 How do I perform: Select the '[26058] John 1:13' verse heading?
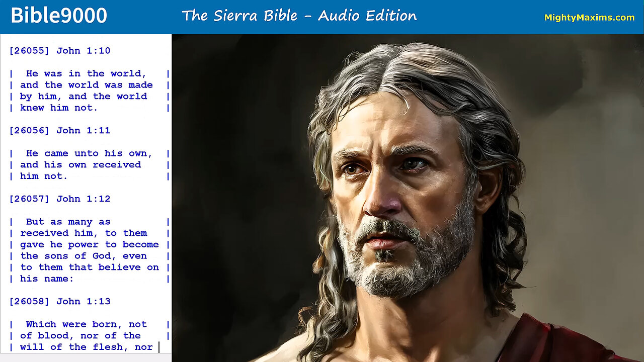pyautogui.click(x=60, y=302)
